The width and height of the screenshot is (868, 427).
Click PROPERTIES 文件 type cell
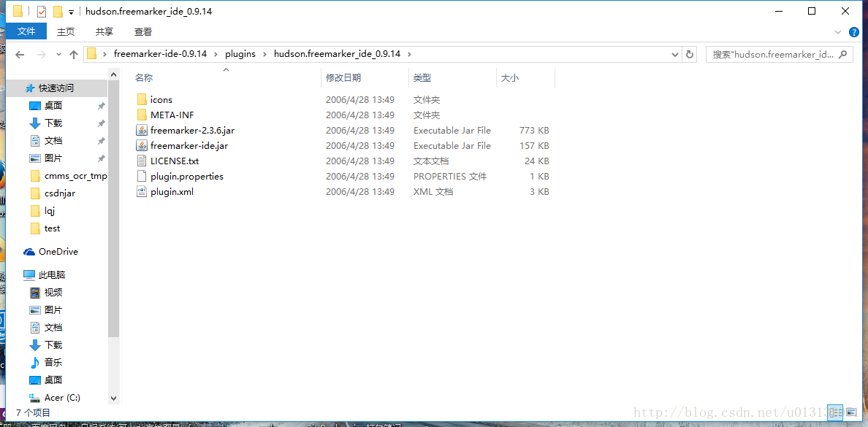coord(449,177)
